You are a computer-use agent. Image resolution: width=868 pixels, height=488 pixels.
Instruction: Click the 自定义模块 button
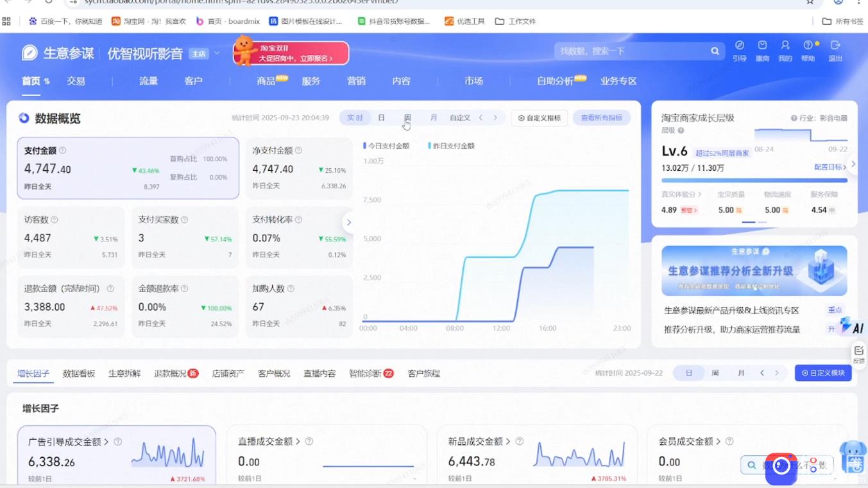823,373
